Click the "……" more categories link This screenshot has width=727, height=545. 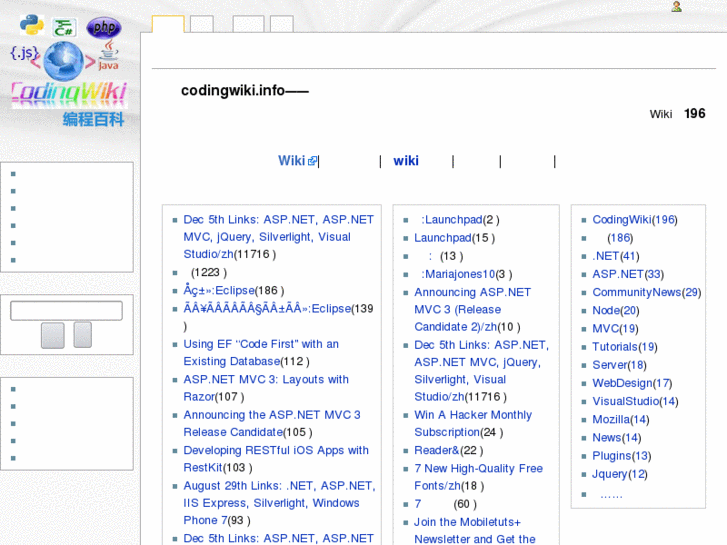[611, 494]
